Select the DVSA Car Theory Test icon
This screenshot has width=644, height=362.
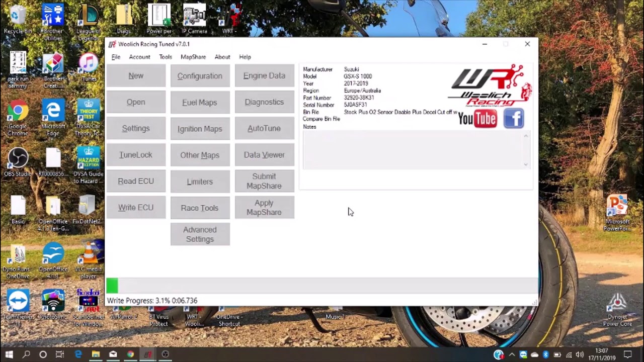pyautogui.click(x=89, y=118)
